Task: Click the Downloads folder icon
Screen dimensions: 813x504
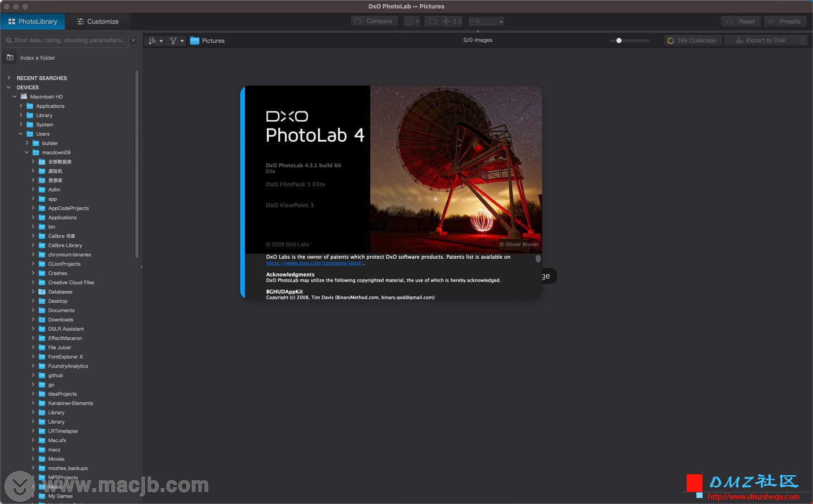Action: click(x=42, y=320)
